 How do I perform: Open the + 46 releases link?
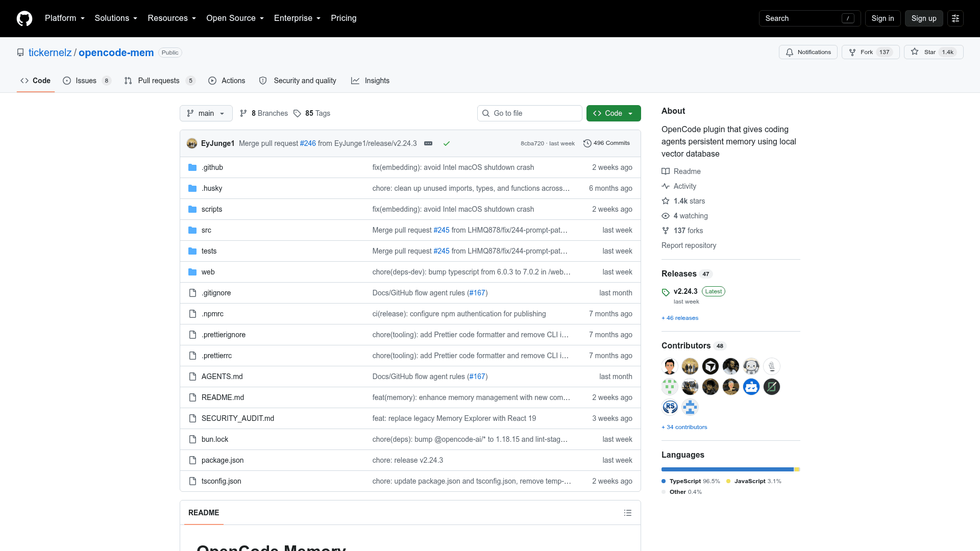[680, 318]
